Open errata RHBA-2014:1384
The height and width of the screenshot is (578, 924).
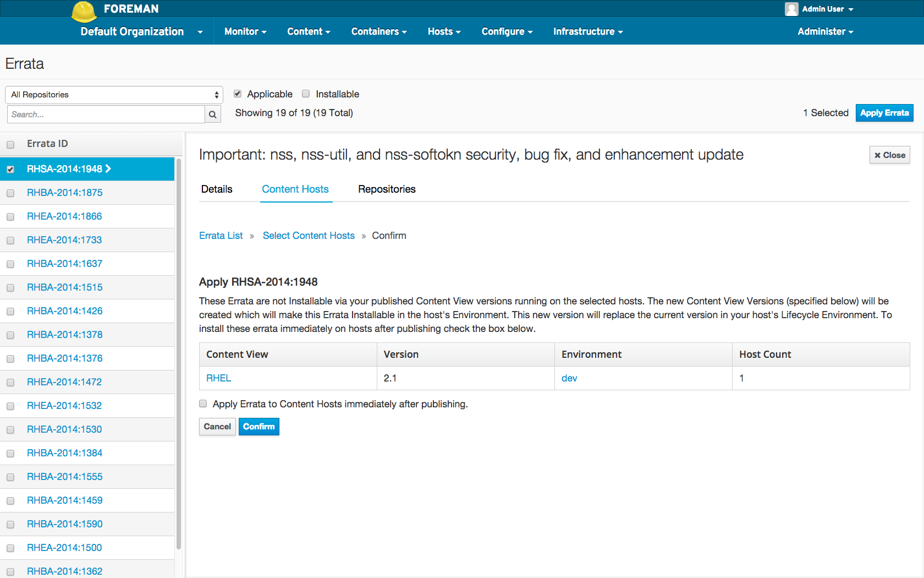pyautogui.click(x=64, y=453)
